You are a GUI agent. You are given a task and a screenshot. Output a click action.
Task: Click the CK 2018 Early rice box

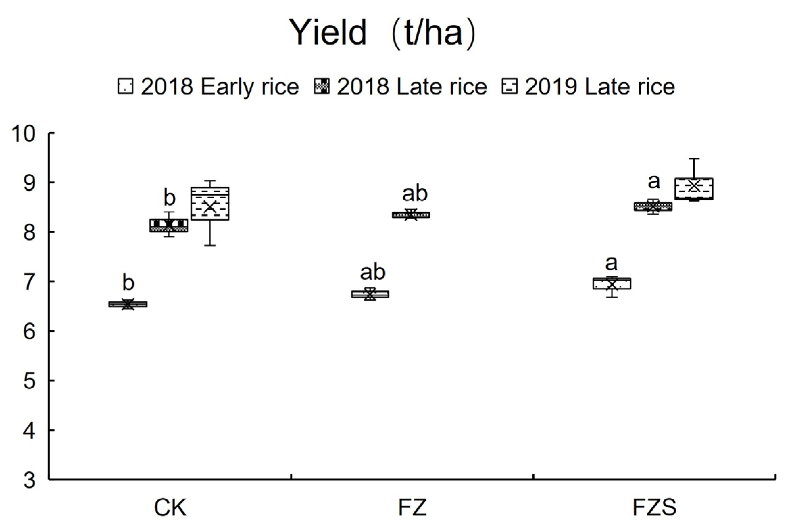[x=128, y=304]
